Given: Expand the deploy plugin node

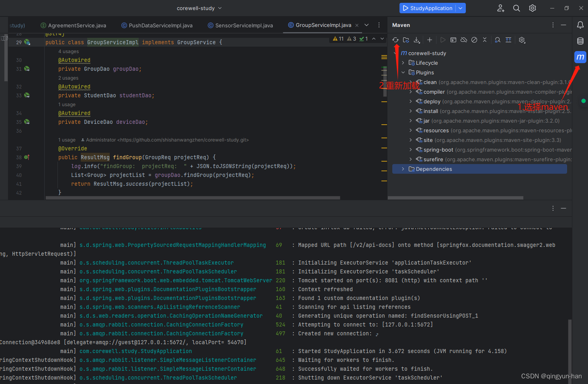Looking at the screenshot, I should pyautogui.click(x=411, y=101).
